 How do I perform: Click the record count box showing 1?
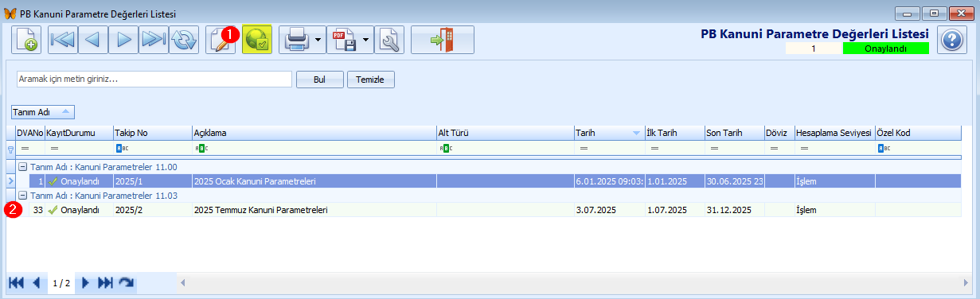point(814,48)
